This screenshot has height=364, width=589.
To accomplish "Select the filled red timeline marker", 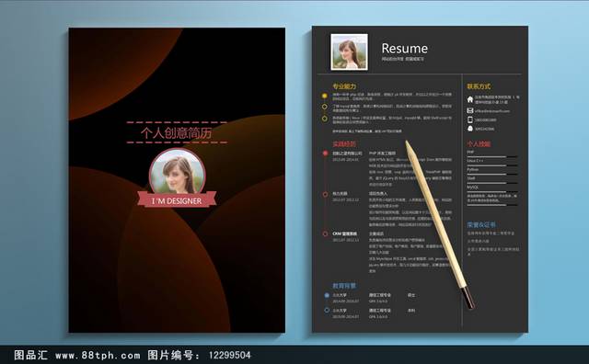I will [325, 154].
